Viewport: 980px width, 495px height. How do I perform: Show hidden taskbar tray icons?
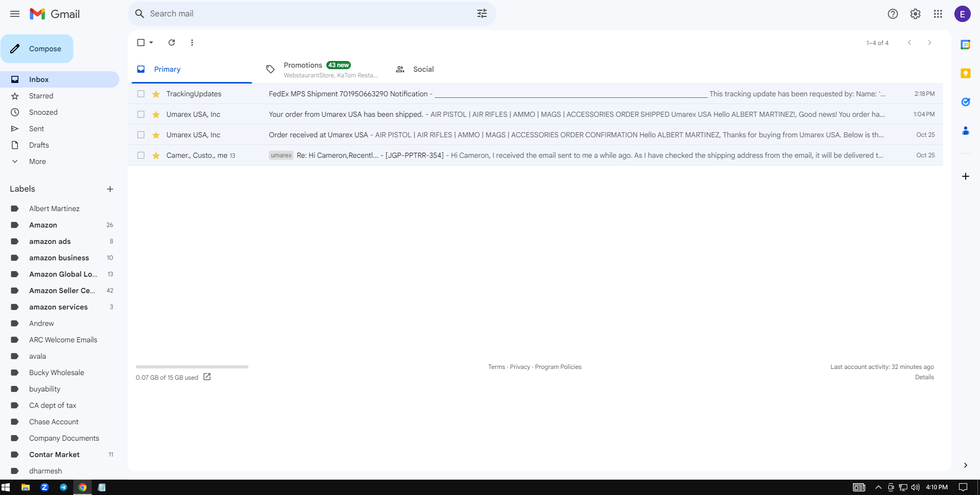[x=878, y=487]
